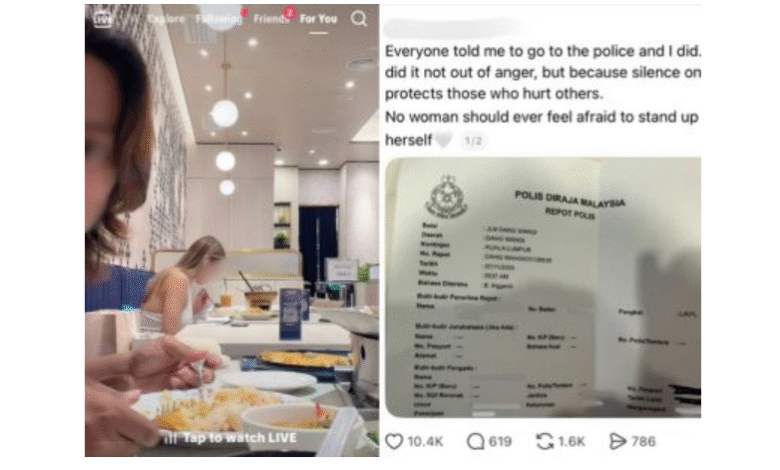Click the 1/2 image counter badge

473,141
